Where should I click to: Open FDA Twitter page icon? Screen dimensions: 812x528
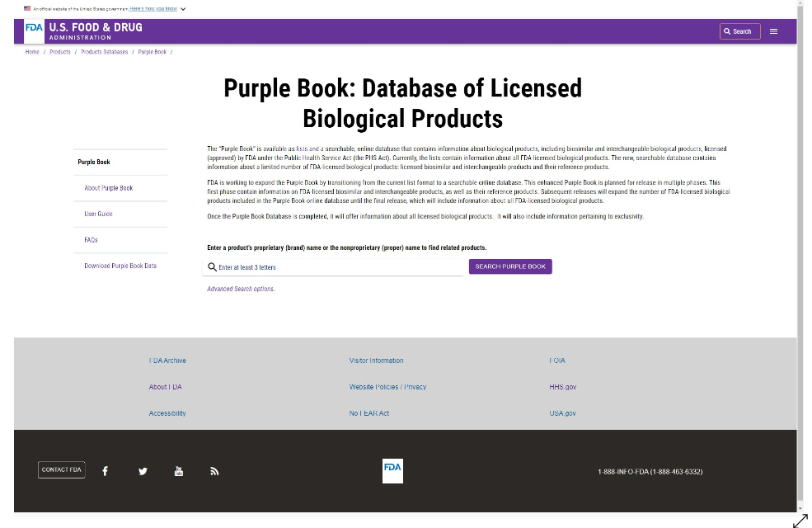click(x=143, y=471)
